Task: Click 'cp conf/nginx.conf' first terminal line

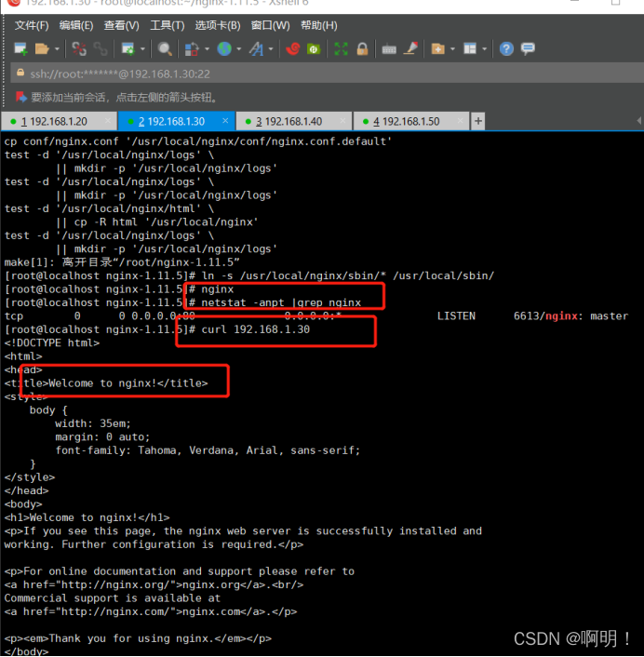Action: click(x=198, y=141)
